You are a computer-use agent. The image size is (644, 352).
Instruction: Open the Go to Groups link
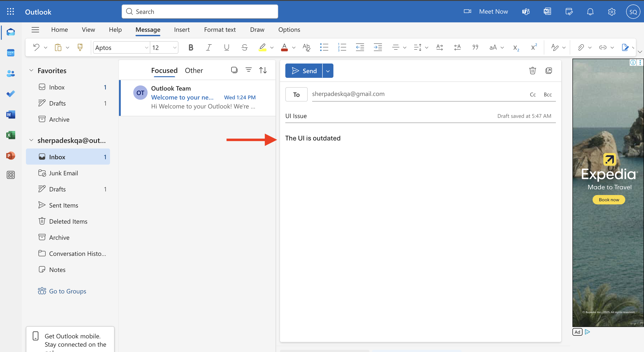pos(68,291)
